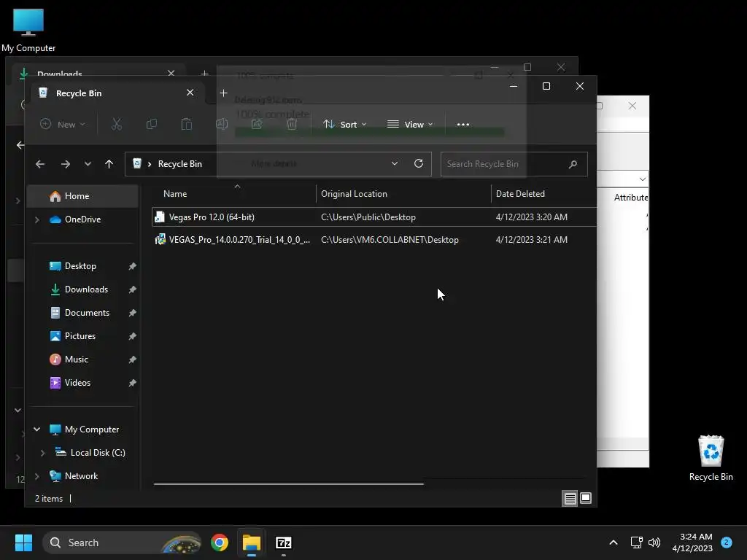Open the Windows Start menu

23,542
